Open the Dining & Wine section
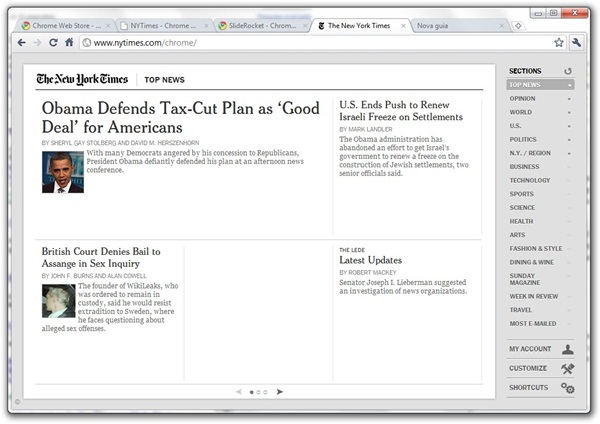600x424 pixels. click(532, 262)
